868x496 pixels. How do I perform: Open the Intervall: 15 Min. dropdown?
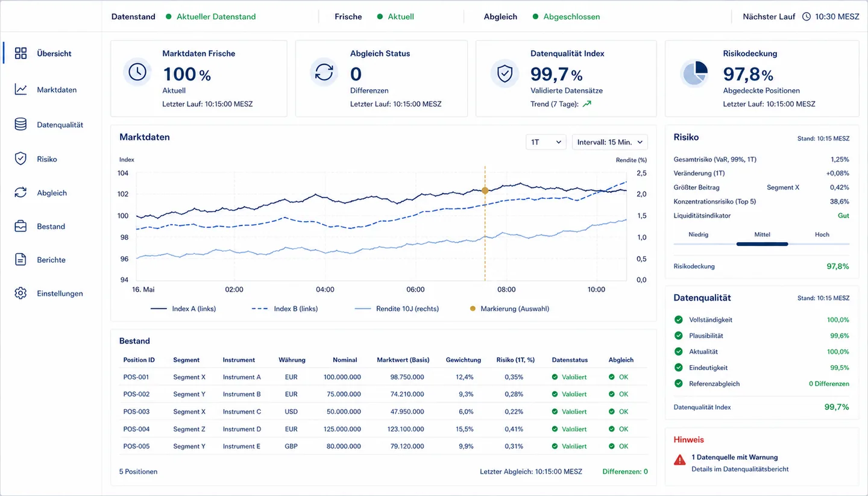click(610, 142)
